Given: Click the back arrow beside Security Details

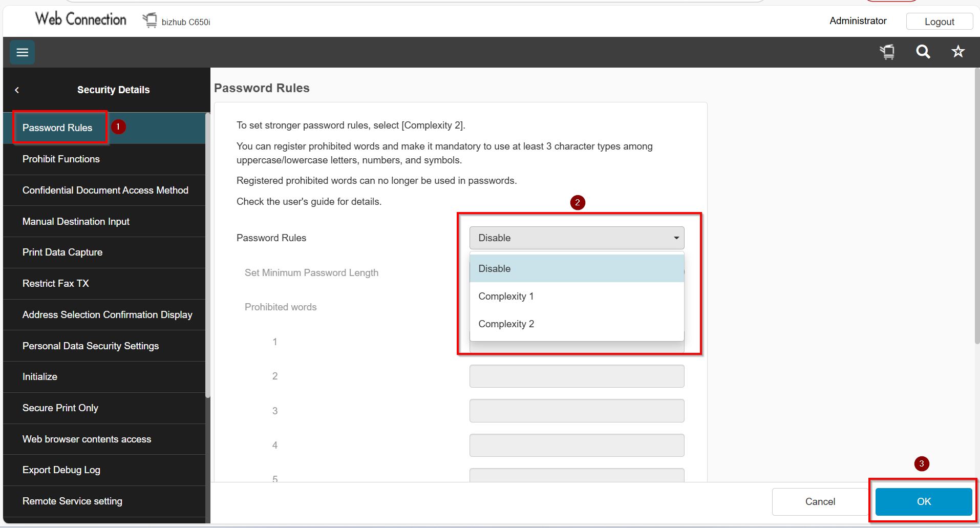Looking at the screenshot, I should pyautogui.click(x=17, y=90).
